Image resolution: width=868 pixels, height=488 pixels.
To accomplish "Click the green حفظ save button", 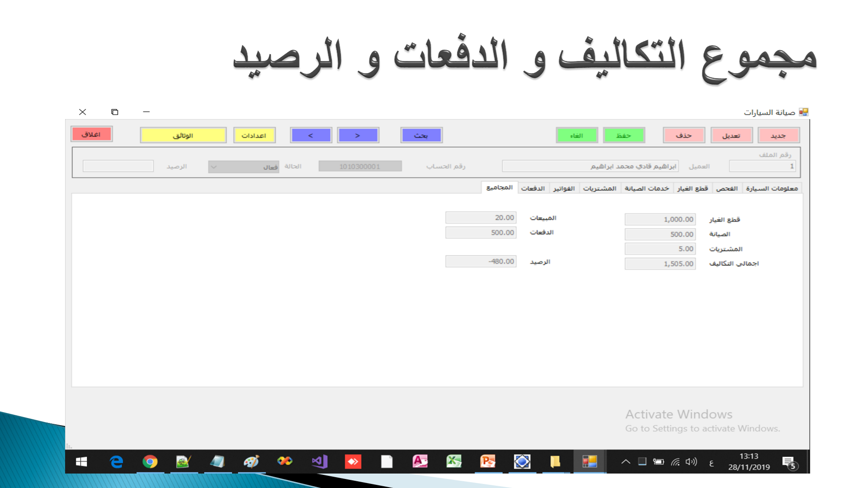I will (x=623, y=135).
